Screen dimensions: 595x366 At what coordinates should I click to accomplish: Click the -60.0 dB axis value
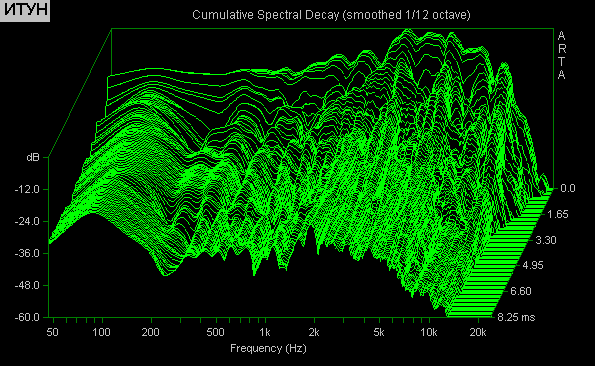click(27, 317)
